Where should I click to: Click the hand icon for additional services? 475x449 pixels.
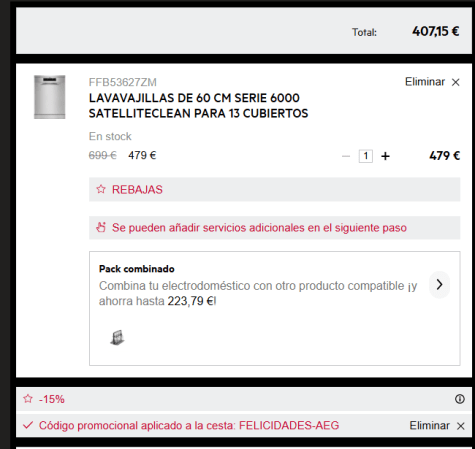(101, 227)
